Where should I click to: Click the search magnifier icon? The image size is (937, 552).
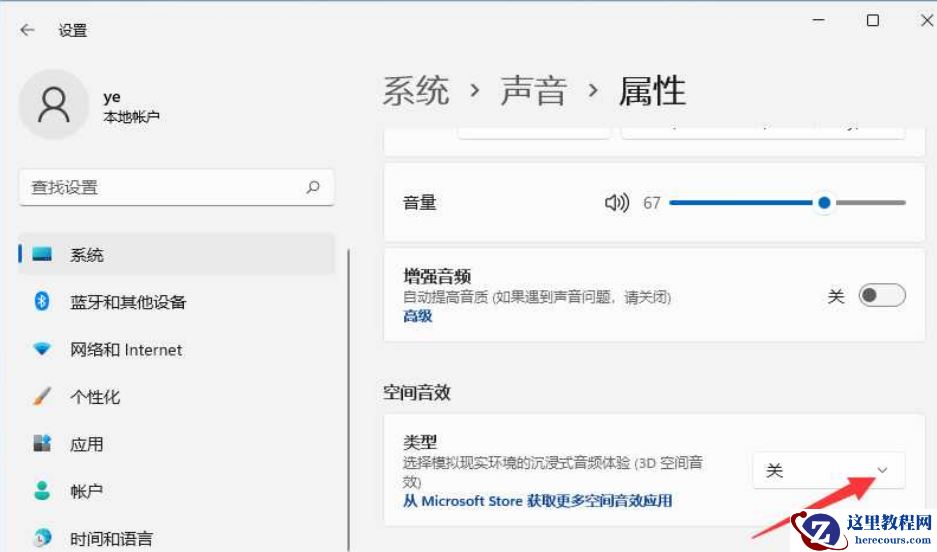[x=313, y=188]
